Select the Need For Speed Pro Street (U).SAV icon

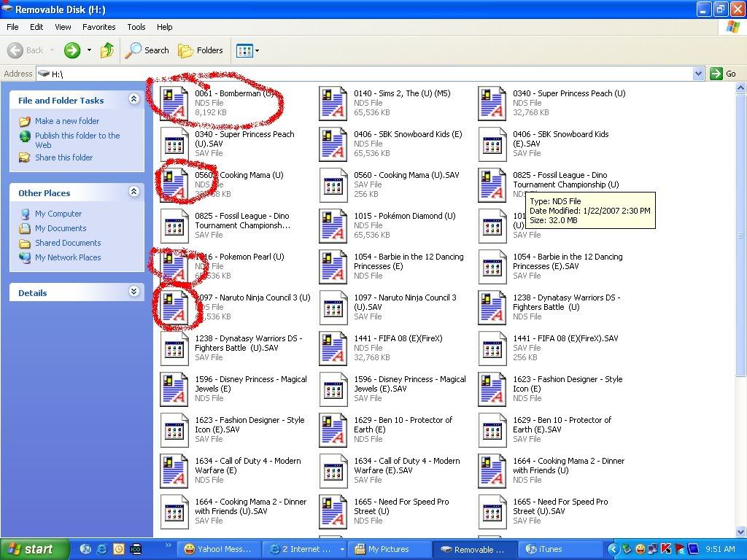pyautogui.click(x=492, y=513)
